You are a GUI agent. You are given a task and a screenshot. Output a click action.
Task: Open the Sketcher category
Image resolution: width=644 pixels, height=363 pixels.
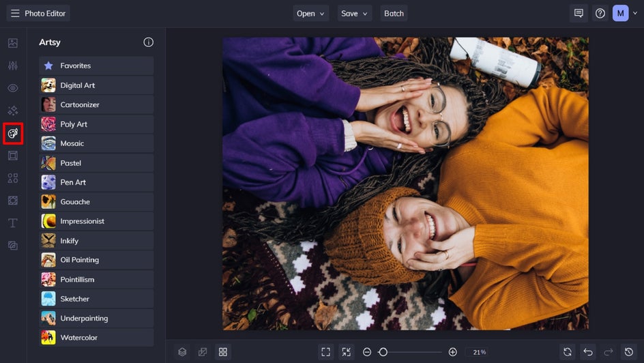click(x=96, y=299)
